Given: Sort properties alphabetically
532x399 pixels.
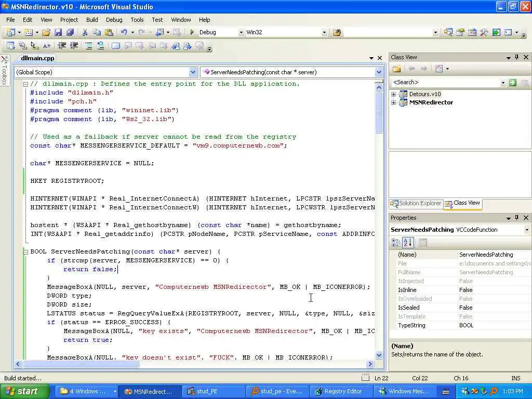Looking at the screenshot, I should (407, 243).
